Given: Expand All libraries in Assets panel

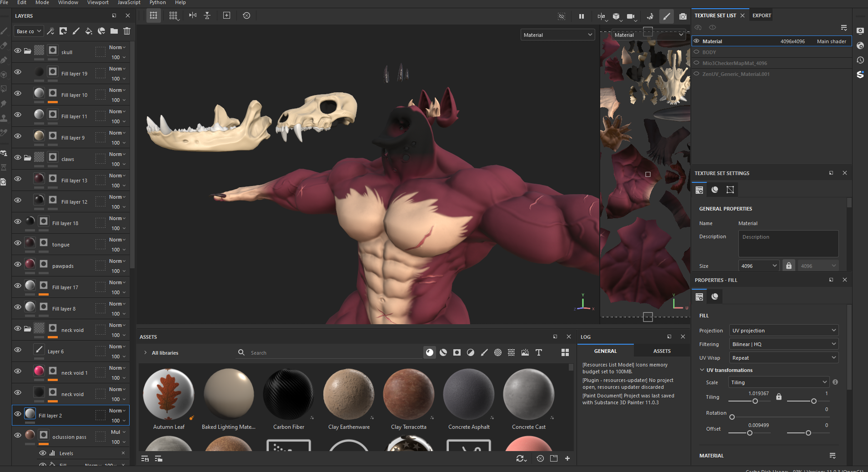Looking at the screenshot, I should click(x=146, y=353).
